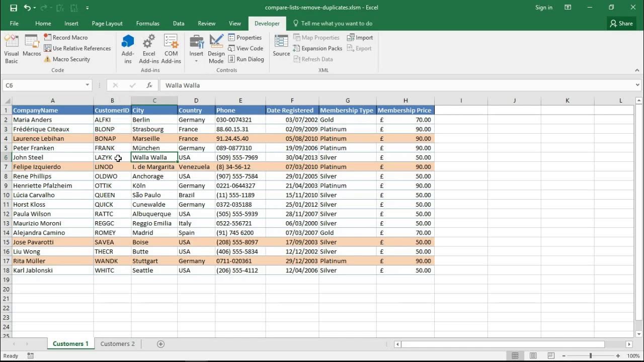
Task: Open control Properties
Action: [x=245, y=38]
